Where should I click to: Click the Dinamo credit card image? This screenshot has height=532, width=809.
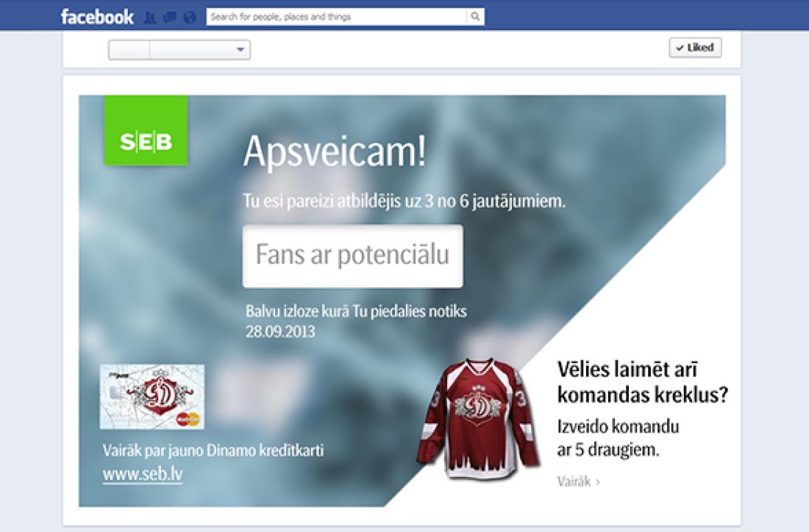tap(152, 397)
